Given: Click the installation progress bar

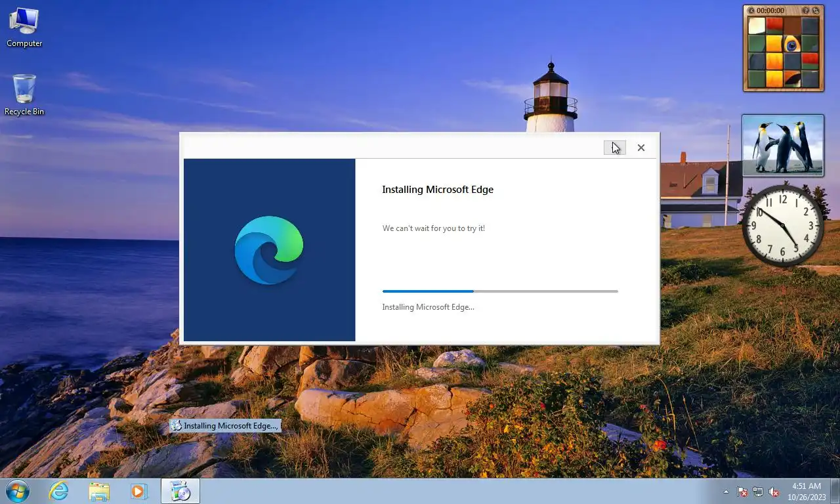Looking at the screenshot, I should click(500, 291).
